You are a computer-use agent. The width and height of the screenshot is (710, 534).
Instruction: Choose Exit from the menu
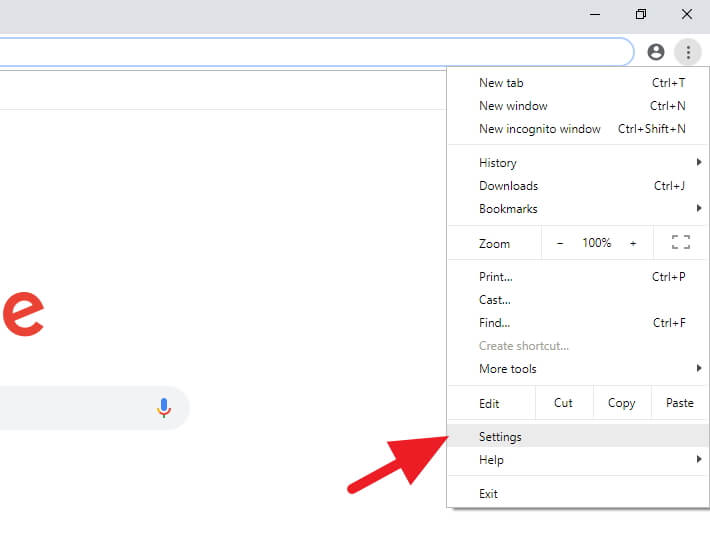tap(578, 494)
